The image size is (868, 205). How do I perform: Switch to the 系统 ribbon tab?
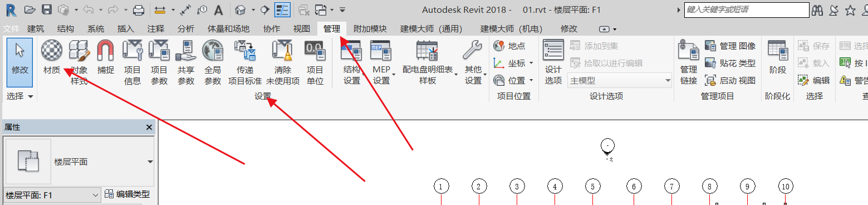pos(96,28)
